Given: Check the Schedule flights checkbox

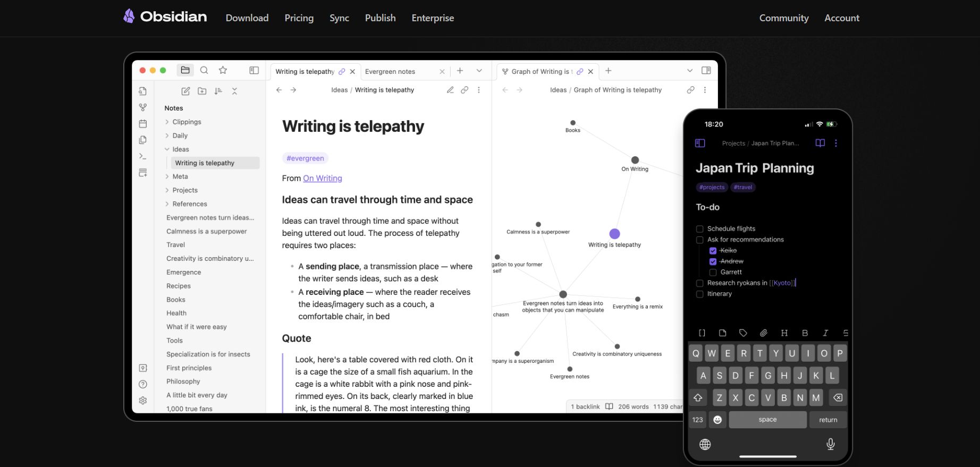Looking at the screenshot, I should pyautogui.click(x=700, y=229).
